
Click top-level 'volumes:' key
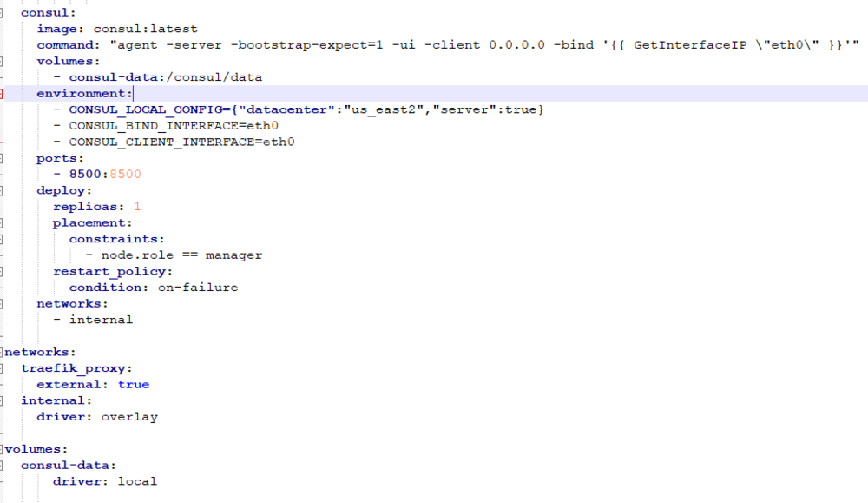click(36, 449)
